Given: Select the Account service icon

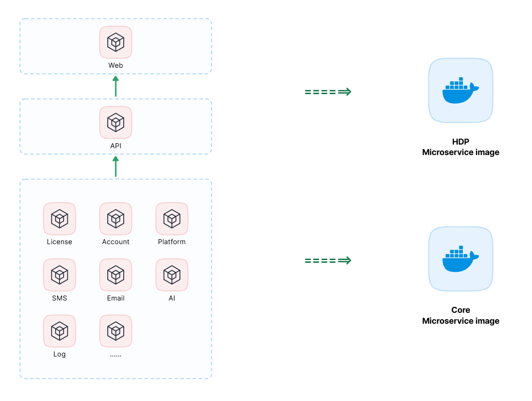Looking at the screenshot, I should tap(115, 219).
